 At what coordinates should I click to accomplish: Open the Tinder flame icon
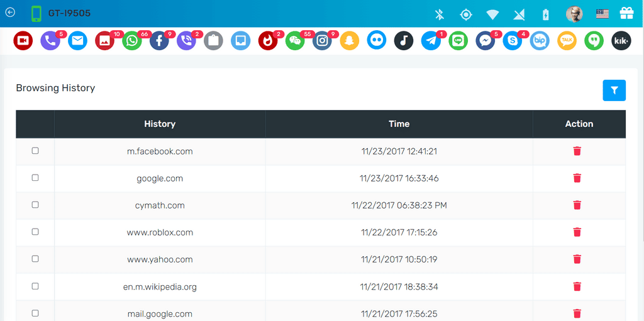click(268, 41)
